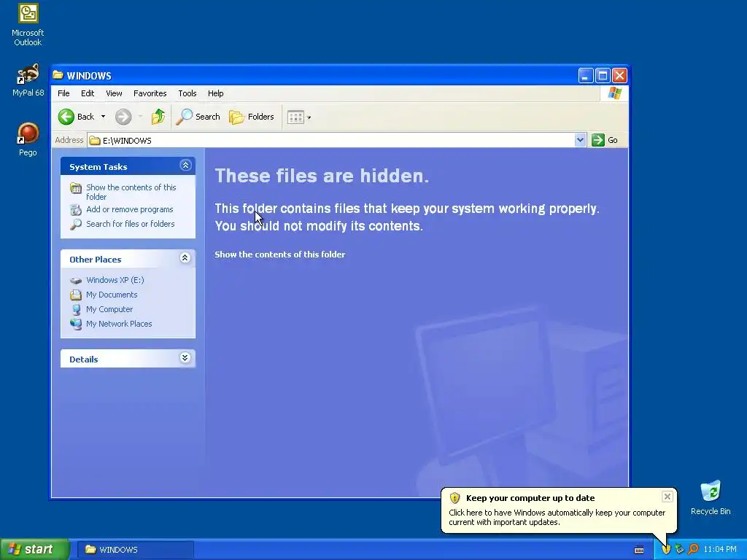Click the My Computer icon in sidebar
Viewport: 747px width, 560px height.
(76, 309)
